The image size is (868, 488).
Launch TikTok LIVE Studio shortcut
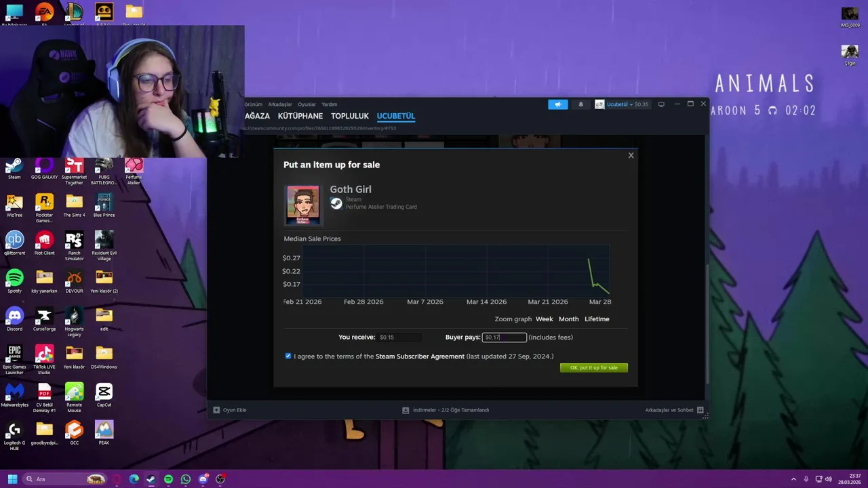pos(44,361)
